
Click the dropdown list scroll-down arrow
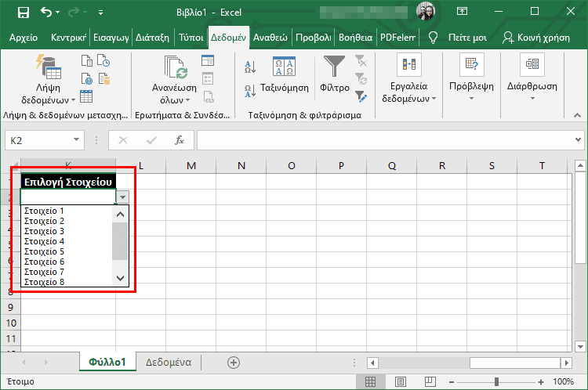coord(120,278)
